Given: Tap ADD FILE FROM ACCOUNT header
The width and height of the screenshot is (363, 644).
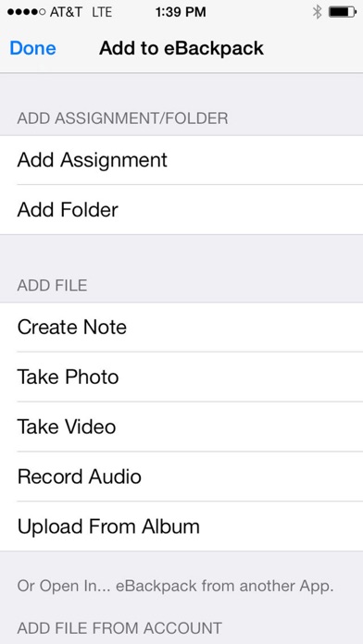Looking at the screenshot, I should (119, 628).
